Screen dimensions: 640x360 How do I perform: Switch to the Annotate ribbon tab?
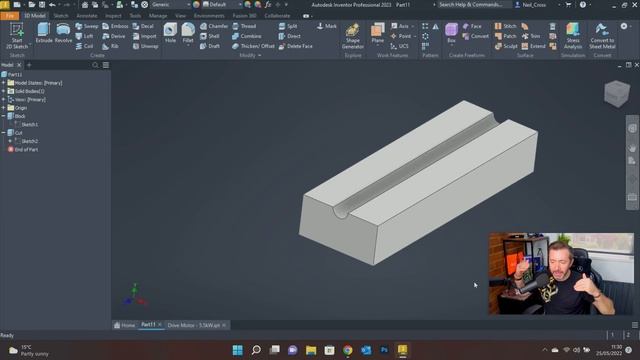pos(87,16)
